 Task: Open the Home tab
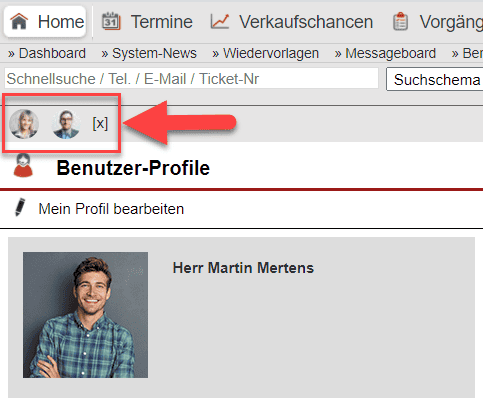click(45, 22)
